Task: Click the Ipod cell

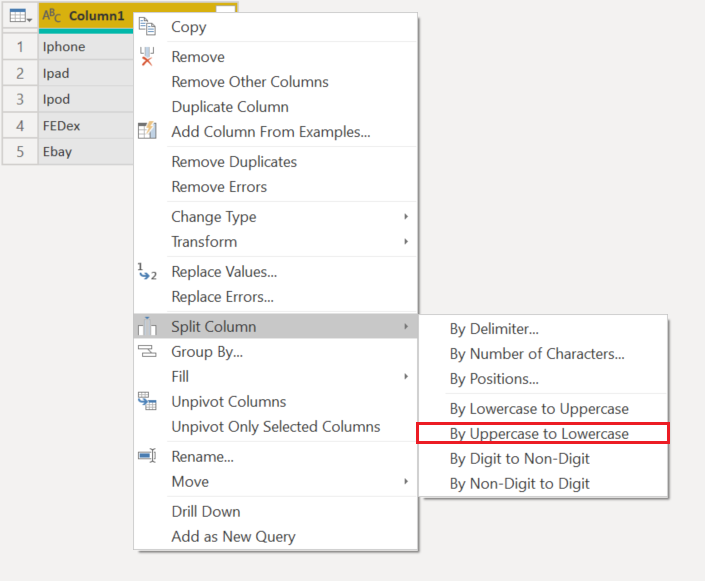Action: click(x=86, y=99)
